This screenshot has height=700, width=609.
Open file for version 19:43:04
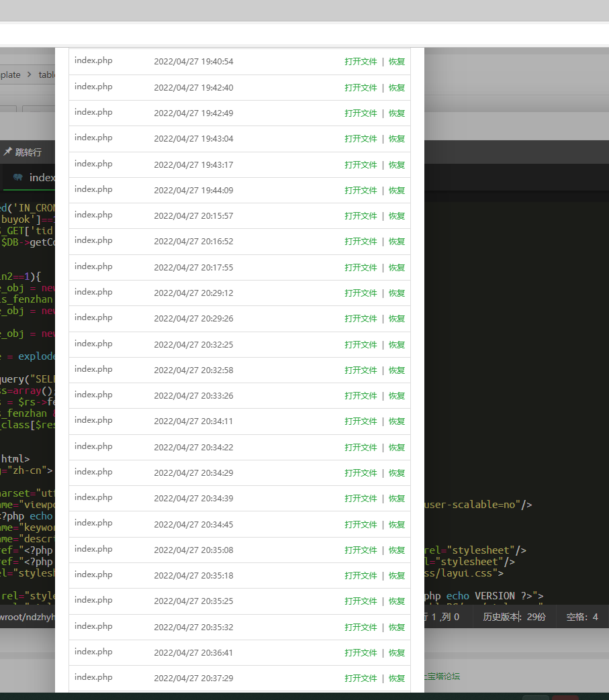tap(361, 139)
